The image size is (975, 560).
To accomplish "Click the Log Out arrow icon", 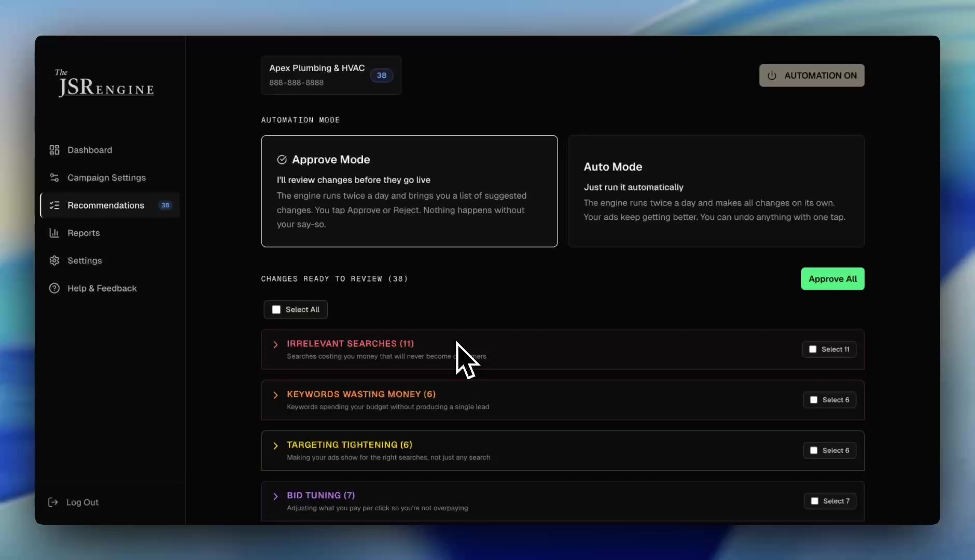I will pyautogui.click(x=53, y=502).
